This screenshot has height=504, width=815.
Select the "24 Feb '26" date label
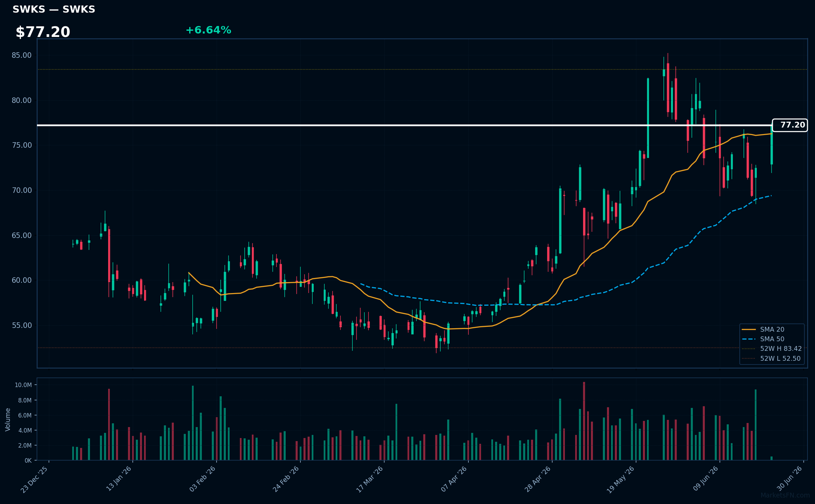(x=286, y=479)
